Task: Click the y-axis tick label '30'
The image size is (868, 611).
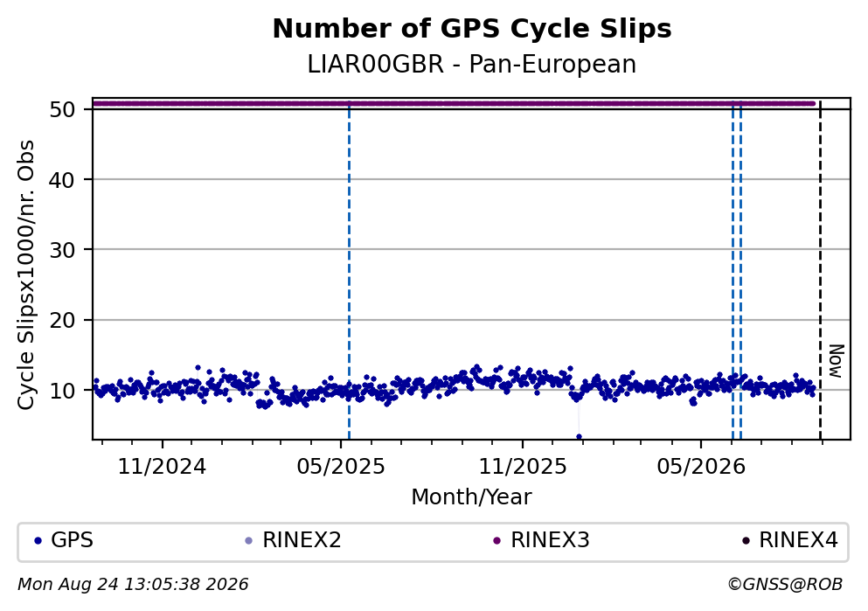Action: 63,250
